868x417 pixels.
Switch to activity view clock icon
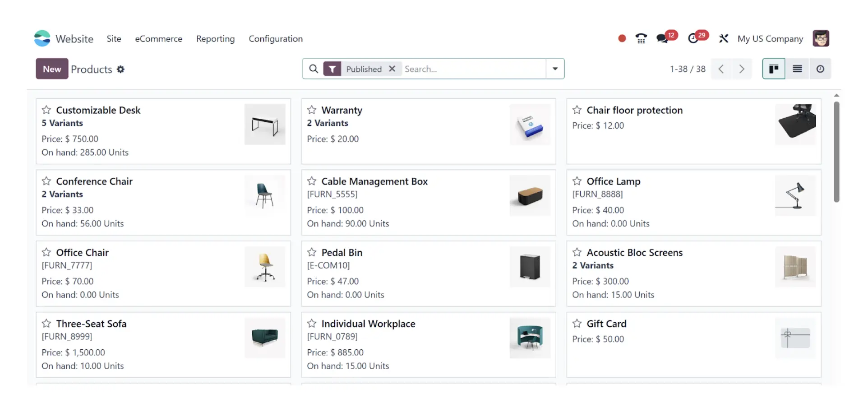point(820,69)
